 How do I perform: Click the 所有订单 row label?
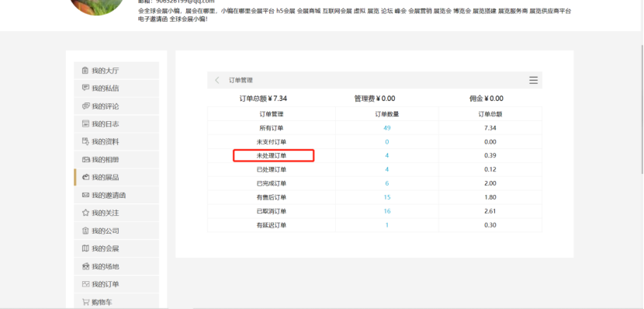click(272, 128)
